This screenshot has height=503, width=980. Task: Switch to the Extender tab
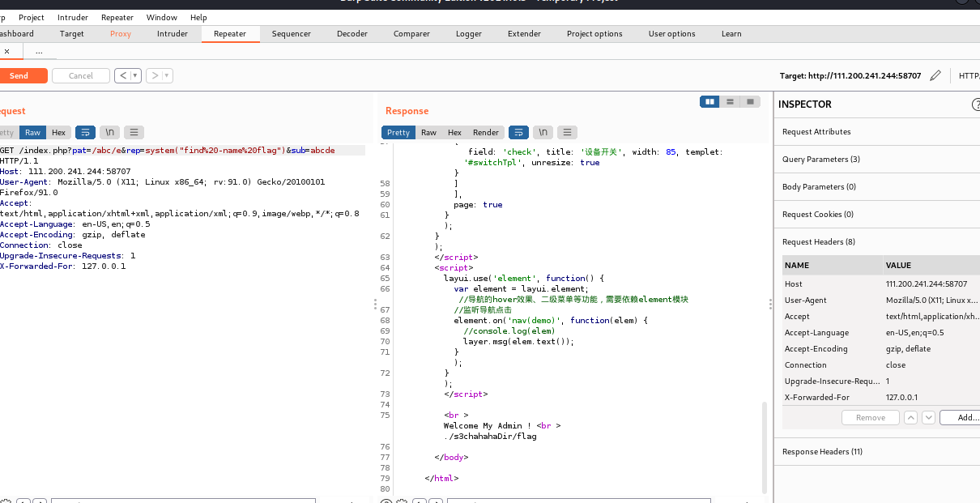coord(524,34)
